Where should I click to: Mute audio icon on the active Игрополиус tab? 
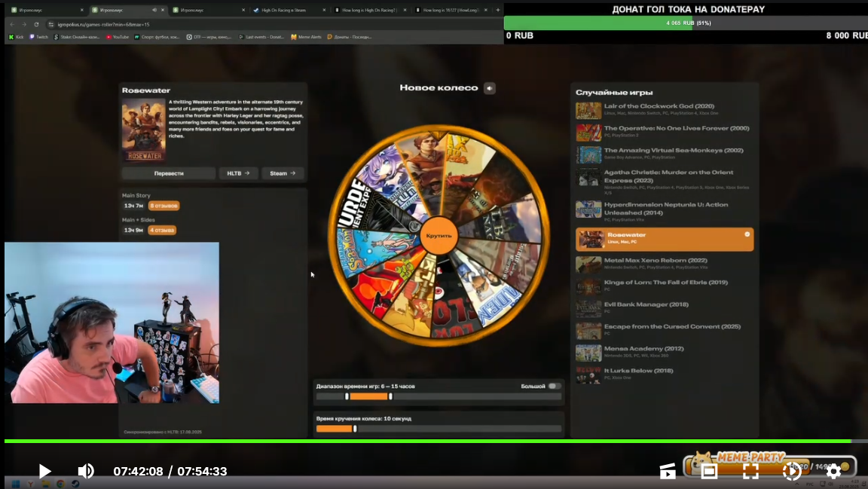(154, 10)
